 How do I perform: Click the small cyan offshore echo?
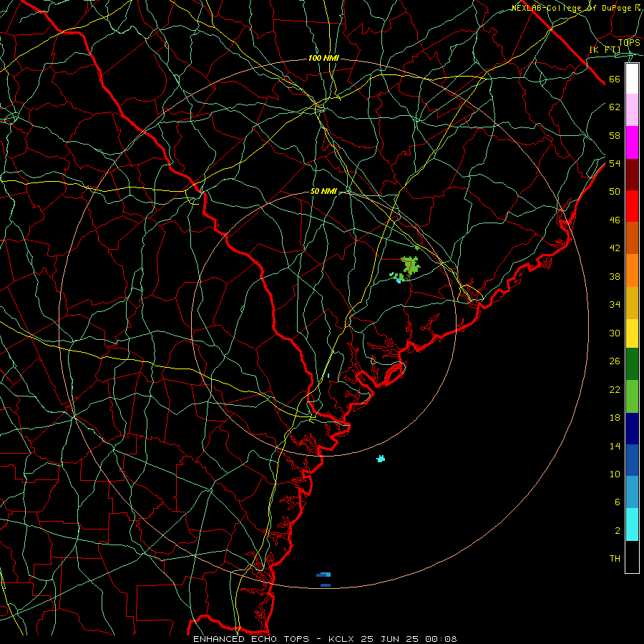381,459
